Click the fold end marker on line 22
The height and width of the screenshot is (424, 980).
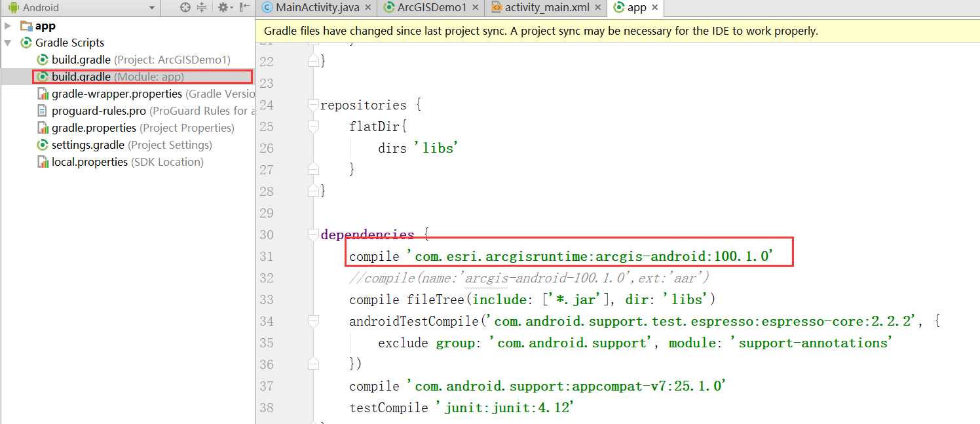tap(313, 62)
